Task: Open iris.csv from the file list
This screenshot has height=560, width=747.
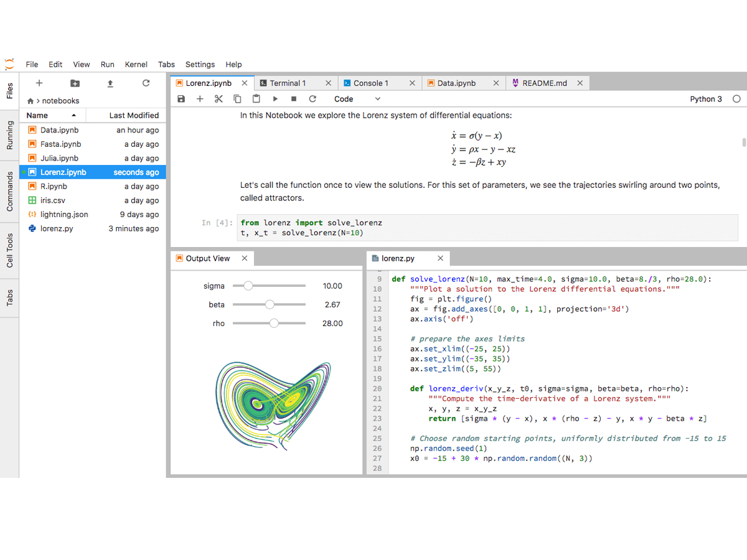Action: 53,200
